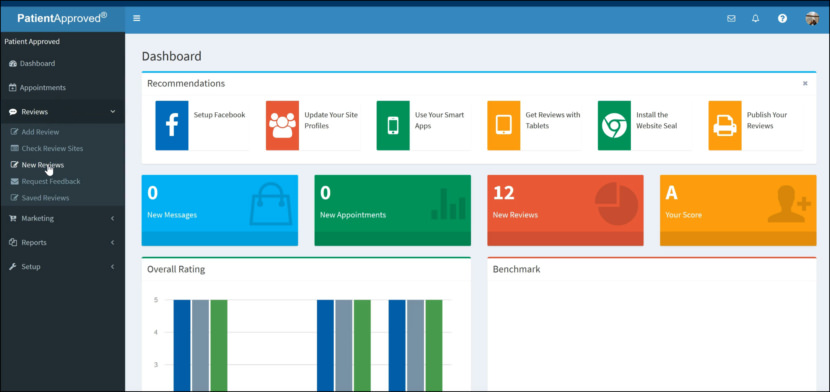Click the blue Facebook icon tile
Image resolution: width=830 pixels, height=392 pixels.
(x=172, y=125)
